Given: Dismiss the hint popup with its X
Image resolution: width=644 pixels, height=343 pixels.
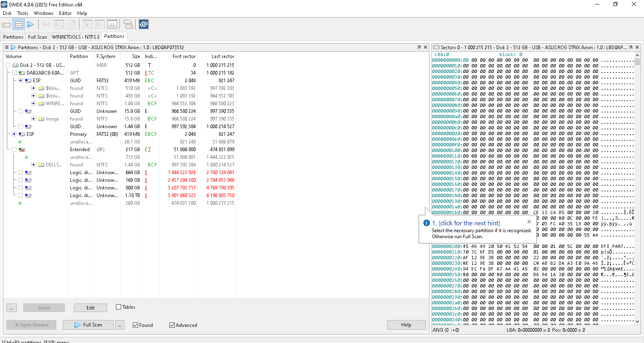Looking at the screenshot, I should [529, 222].
